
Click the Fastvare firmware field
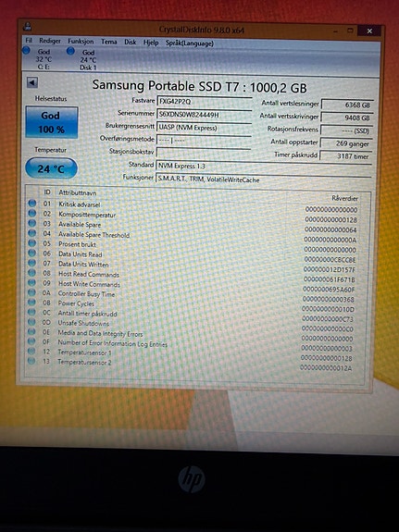click(x=204, y=102)
